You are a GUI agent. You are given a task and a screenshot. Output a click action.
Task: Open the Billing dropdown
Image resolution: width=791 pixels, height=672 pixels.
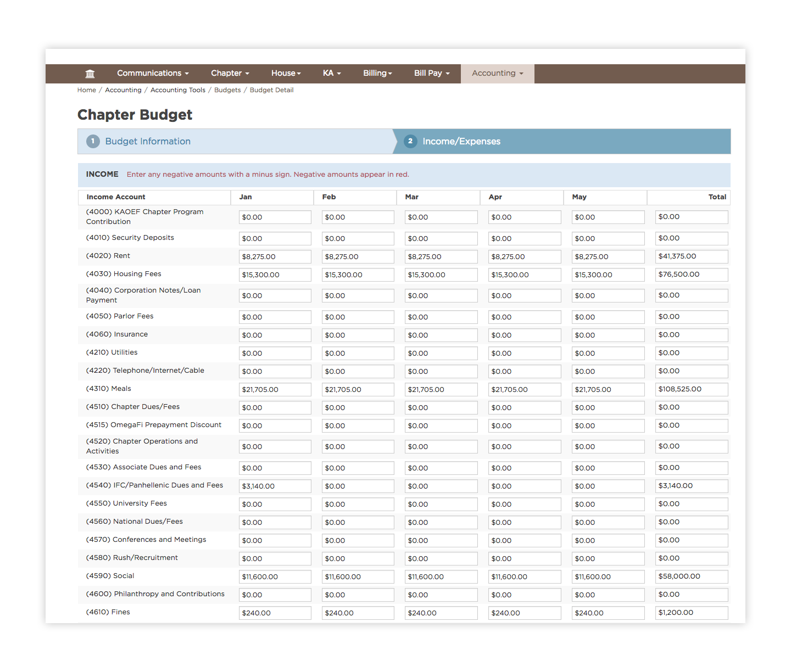[x=377, y=73]
